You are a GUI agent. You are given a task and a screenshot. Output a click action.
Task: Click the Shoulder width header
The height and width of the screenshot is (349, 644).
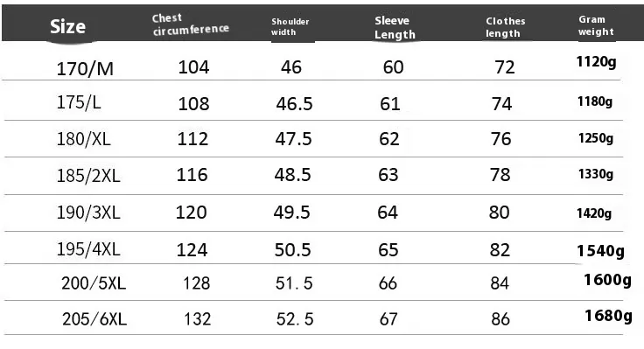(290, 27)
